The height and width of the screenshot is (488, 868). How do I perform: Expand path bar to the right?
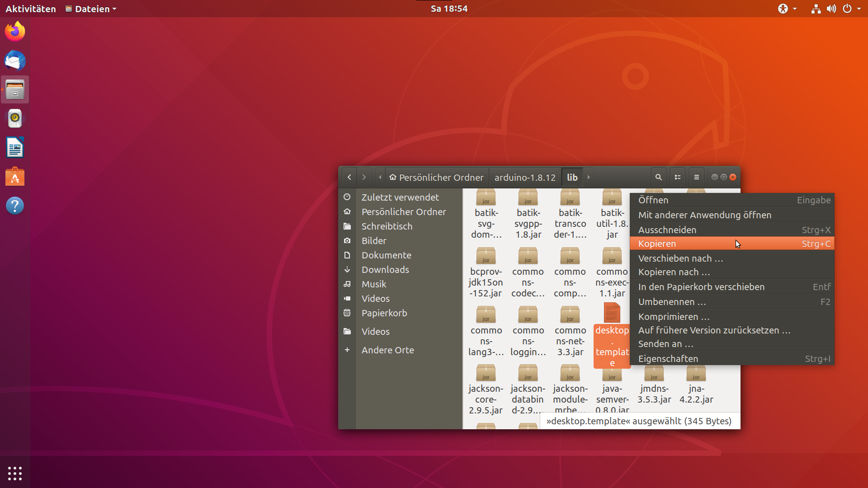588,177
